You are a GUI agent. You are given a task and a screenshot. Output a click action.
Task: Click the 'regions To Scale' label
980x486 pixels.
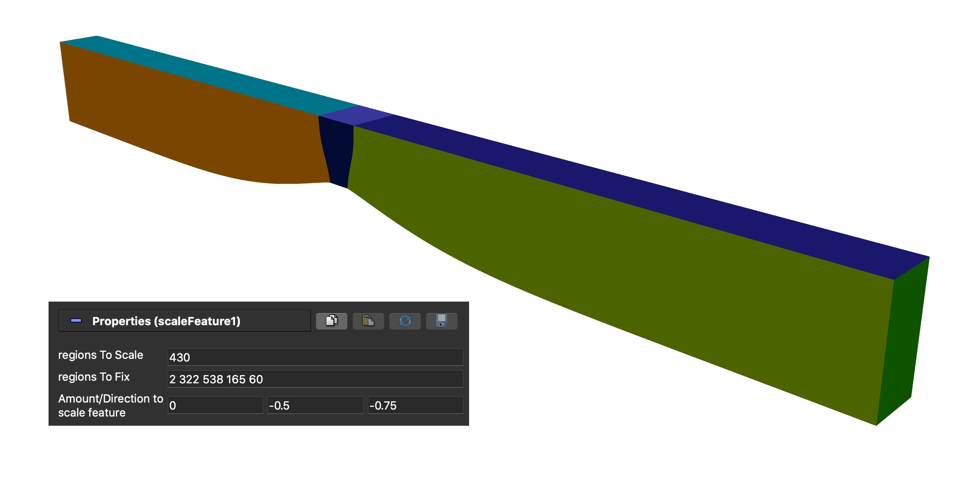[100, 355]
